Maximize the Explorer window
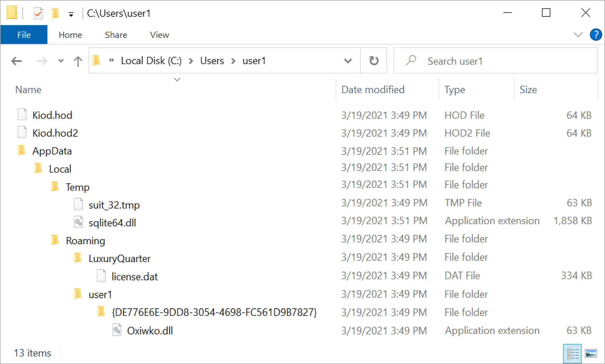The image size is (605, 364). point(546,13)
